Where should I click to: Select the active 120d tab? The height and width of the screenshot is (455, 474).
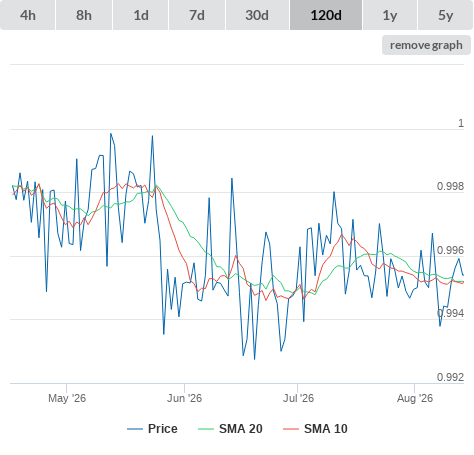(x=326, y=15)
